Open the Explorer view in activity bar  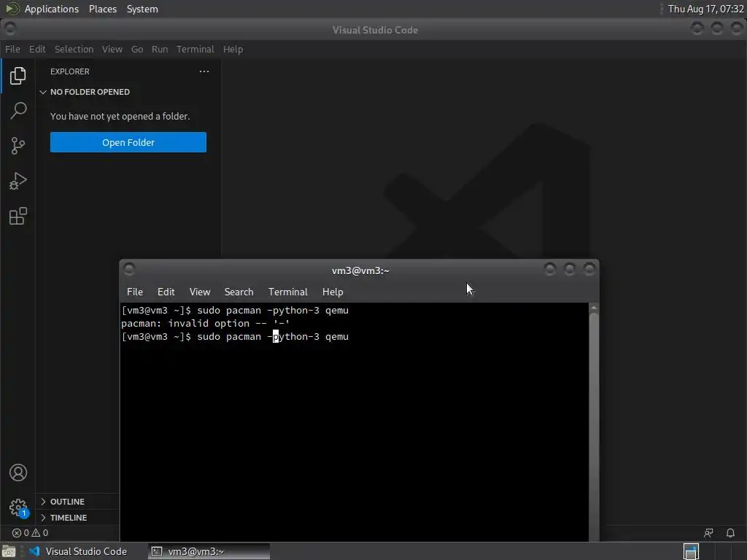click(x=18, y=76)
